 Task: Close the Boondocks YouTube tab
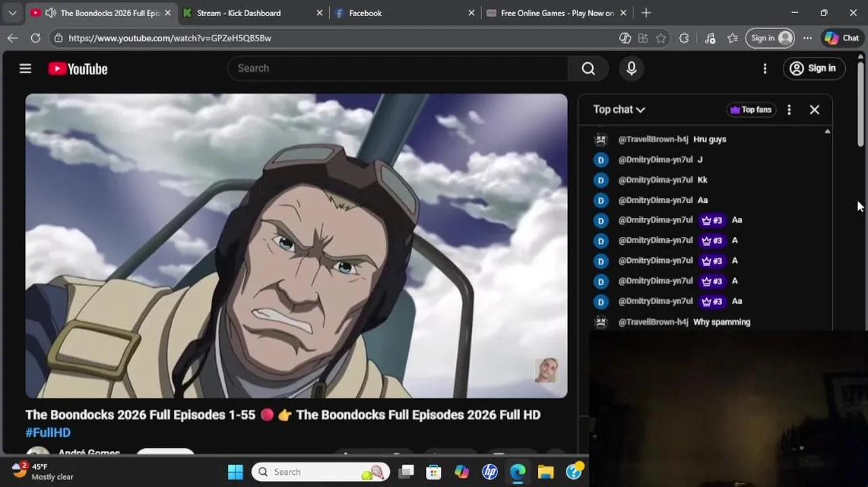168,13
